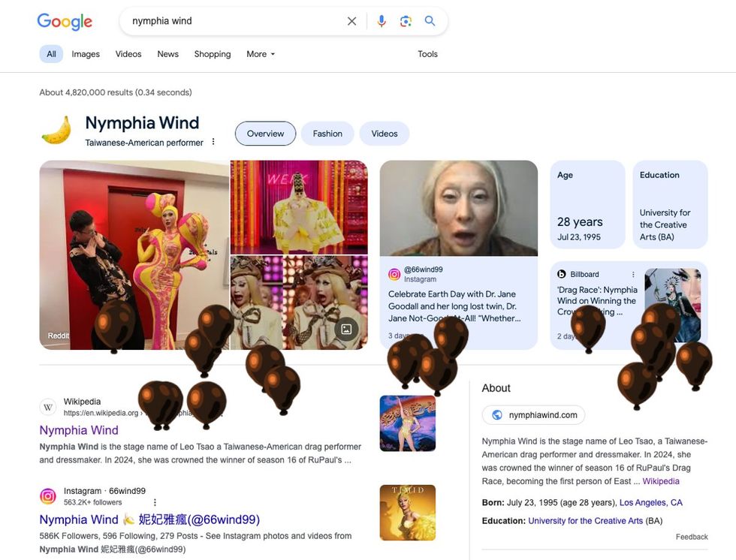
Task: Click the banana emoji next to Nymphia Wind
Action: tap(55, 128)
